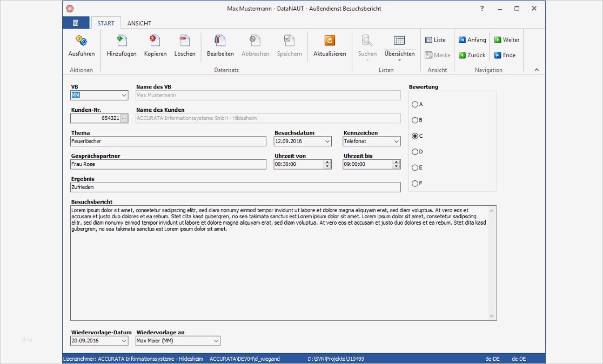Viewport: 603px width, 364px height.
Task: Go to next record with Weiter
Action: [507, 39]
